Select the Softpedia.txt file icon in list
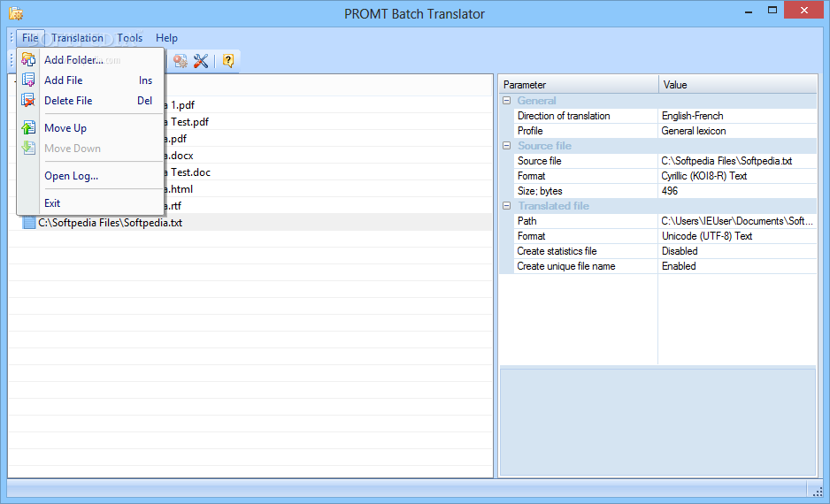Screen dimensions: 830x504 tap(29, 223)
